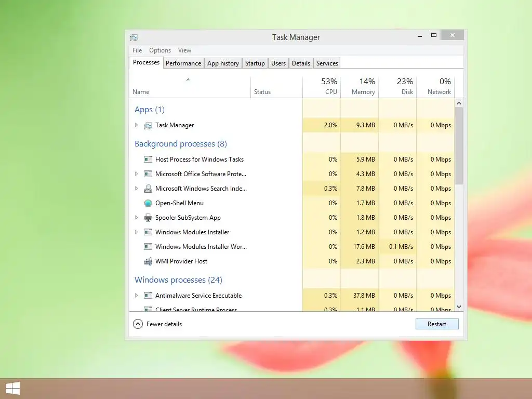Click the Open-Shell Menu globe icon

[148, 203]
